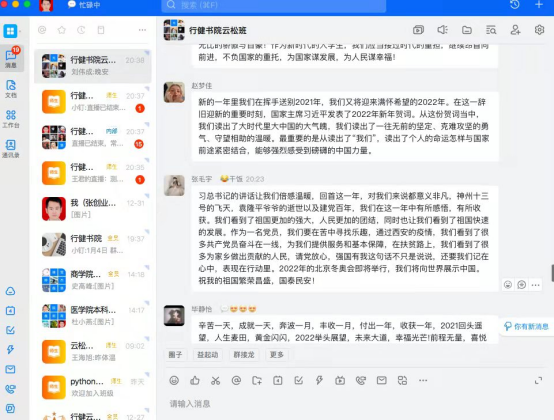Open group files folder icon
554x420 pixels.
click(467, 30)
